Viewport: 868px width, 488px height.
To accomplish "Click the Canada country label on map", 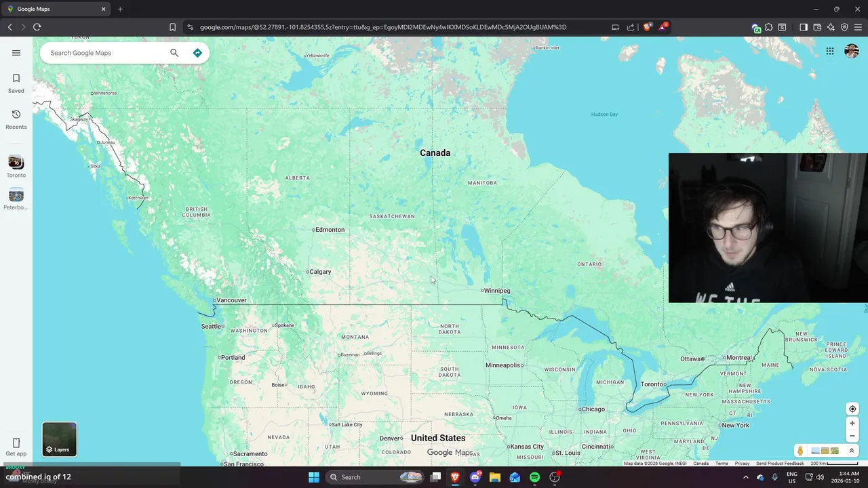I will click(435, 152).
